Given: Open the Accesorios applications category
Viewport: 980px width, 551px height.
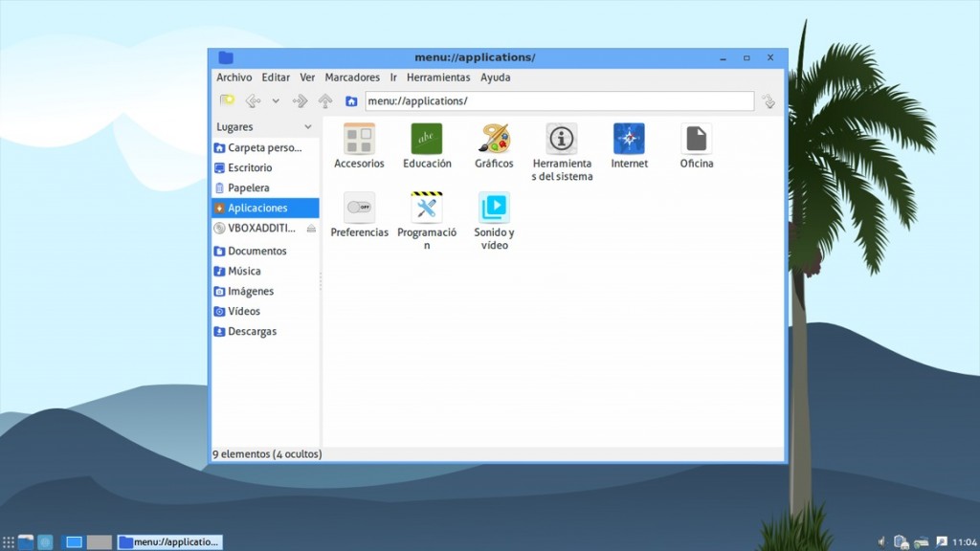Looking at the screenshot, I should [x=359, y=140].
